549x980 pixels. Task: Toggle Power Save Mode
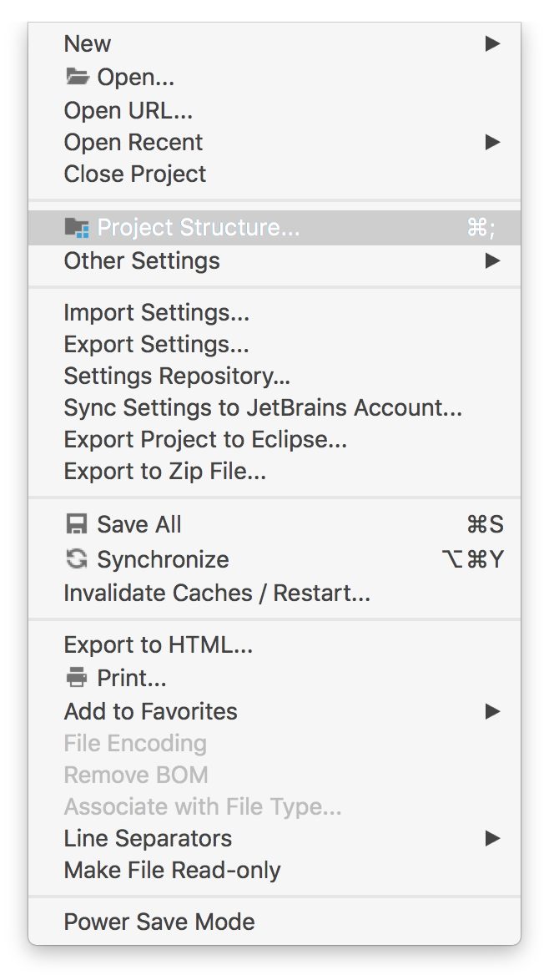[274, 922]
